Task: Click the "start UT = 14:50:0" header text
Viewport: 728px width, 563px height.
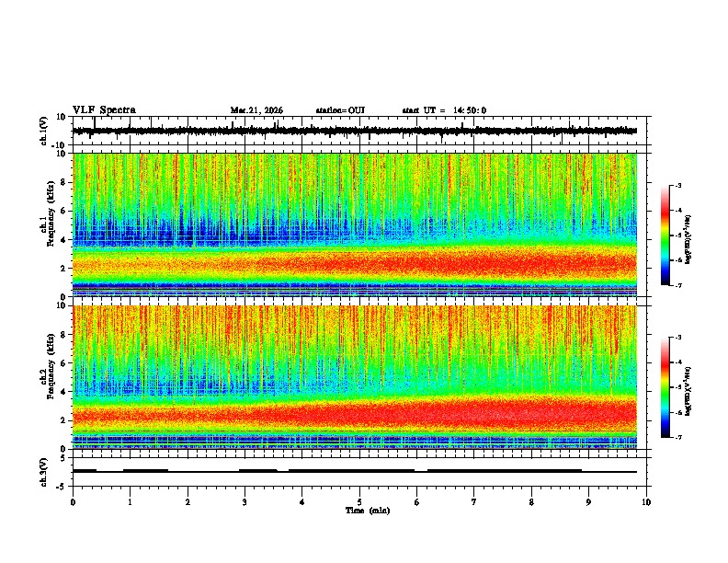Action: pyautogui.click(x=444, y=110)
